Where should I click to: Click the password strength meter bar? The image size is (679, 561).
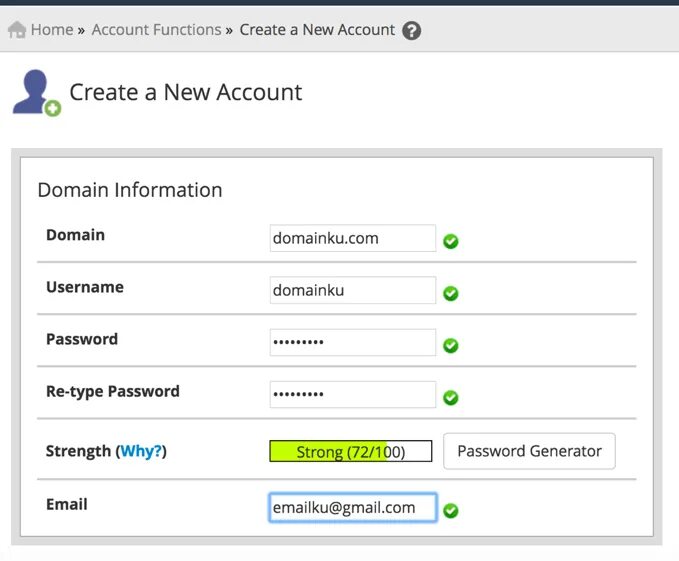pyautogui.click(x=350, y=452)
